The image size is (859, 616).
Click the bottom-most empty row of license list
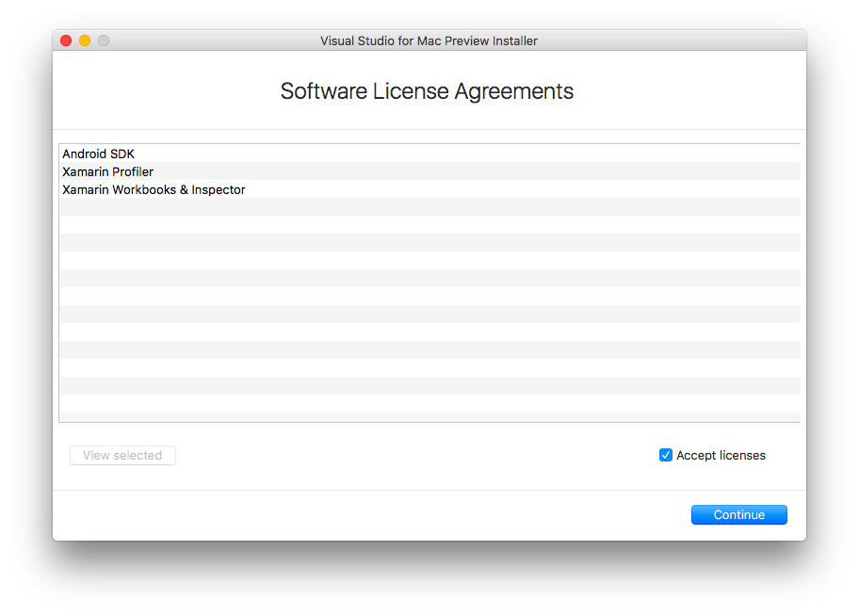pos(429,417)
